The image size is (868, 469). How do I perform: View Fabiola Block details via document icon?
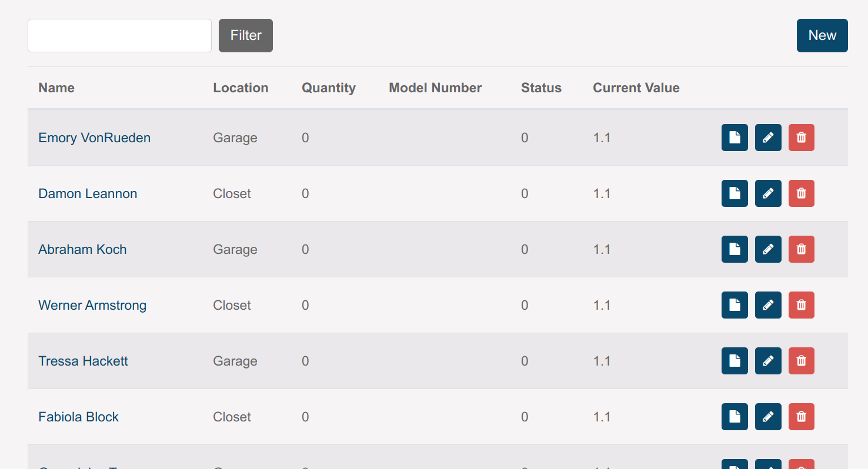pyautogui.click(x=735, y=417)
